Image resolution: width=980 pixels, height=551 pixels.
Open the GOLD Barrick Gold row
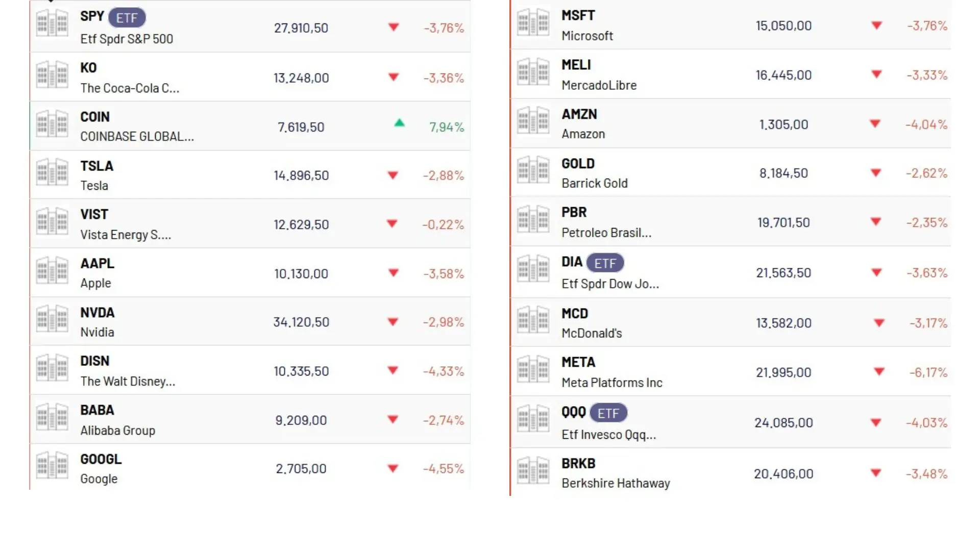pos(730,173)
